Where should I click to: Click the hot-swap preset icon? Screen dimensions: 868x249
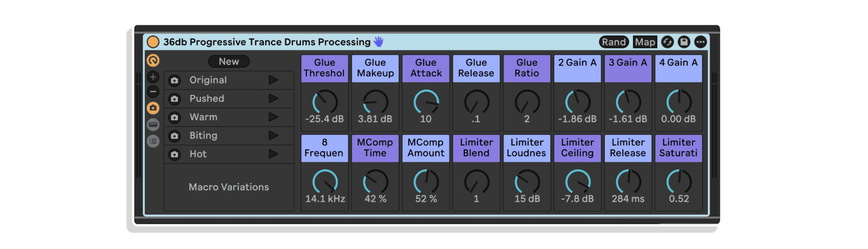(668, 42)
